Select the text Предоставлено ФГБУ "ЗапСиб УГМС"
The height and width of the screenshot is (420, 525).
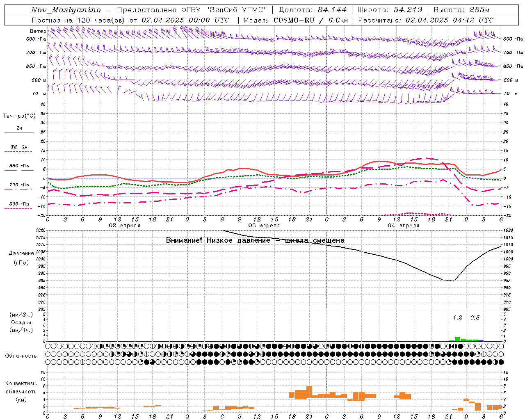(x=192, y=10)
